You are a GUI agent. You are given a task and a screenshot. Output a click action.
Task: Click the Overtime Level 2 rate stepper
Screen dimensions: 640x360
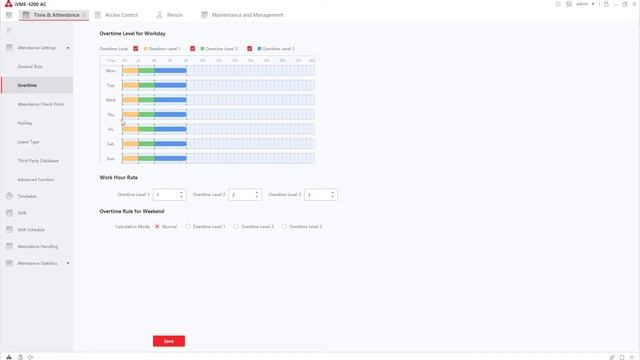(x=257, y=195)
